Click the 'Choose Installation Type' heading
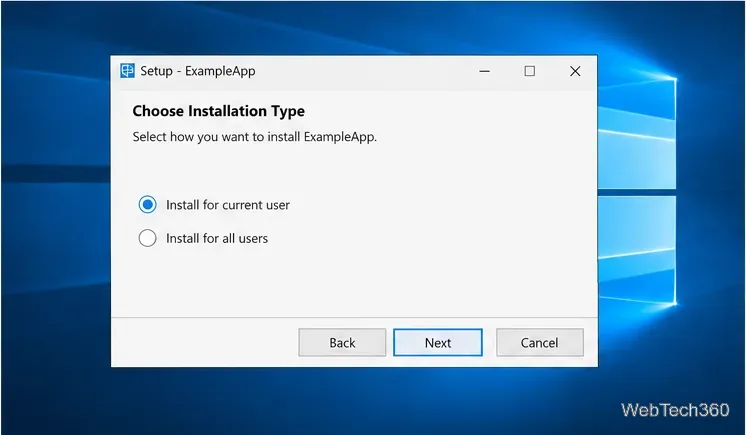 point(218,111)
